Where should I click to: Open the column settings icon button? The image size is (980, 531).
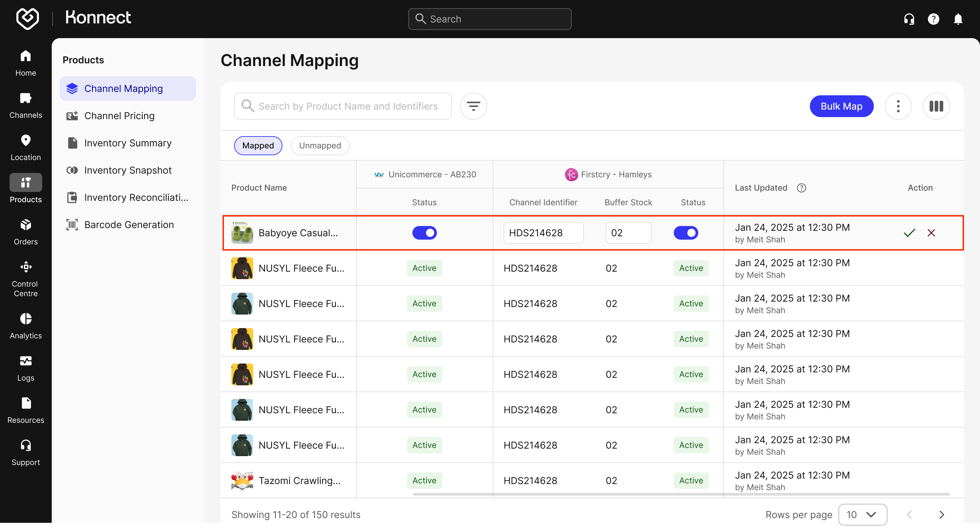point(936,106)
